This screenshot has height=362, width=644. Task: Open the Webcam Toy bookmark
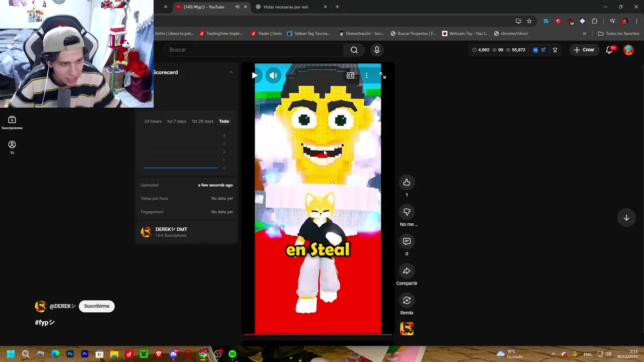[x=465, y=34]
